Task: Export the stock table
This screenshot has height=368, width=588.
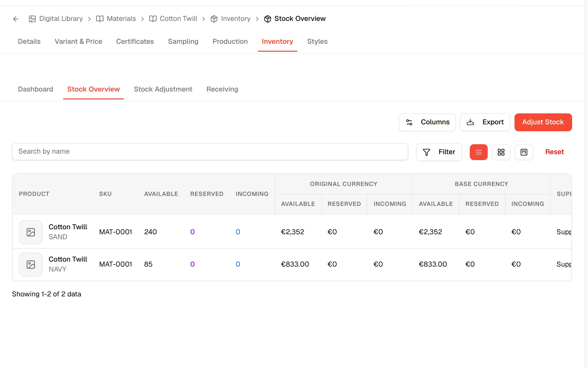Action: point(485,122)
